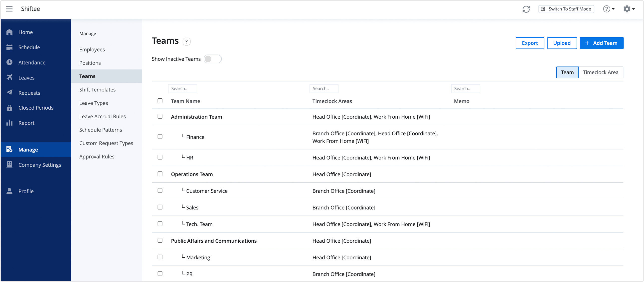Toggle Show Inactive Teams switch
The width and height of the screenshot is (644, 282).
click(x=212, y=59)
